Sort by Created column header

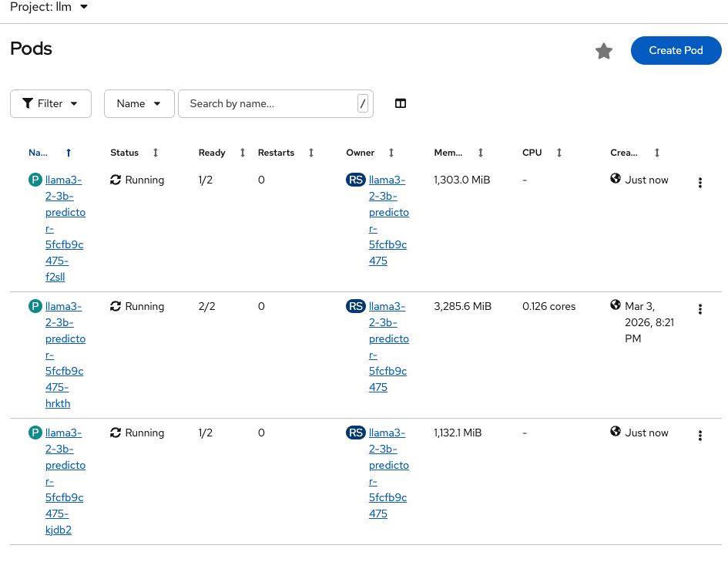[x=623, y=153]
